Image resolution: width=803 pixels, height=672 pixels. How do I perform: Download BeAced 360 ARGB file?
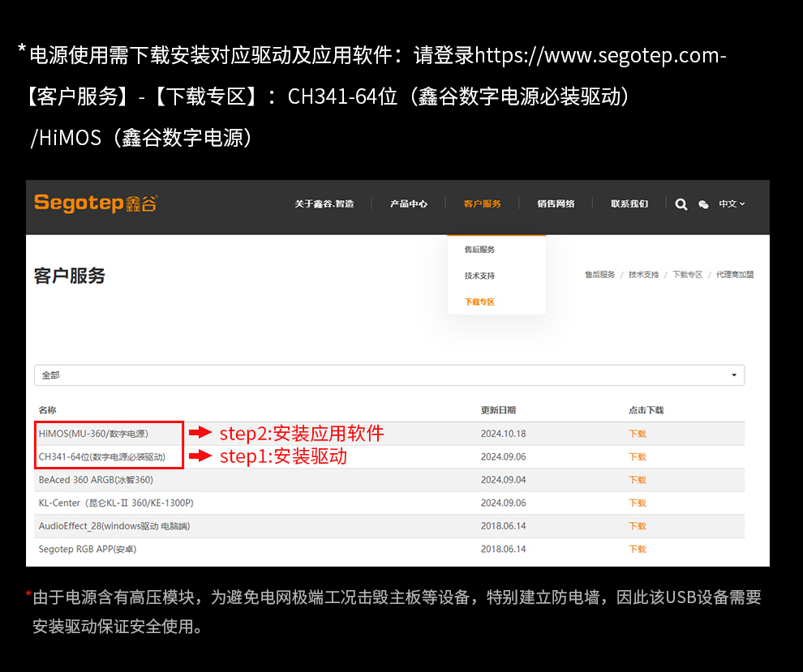pos(638,480)
